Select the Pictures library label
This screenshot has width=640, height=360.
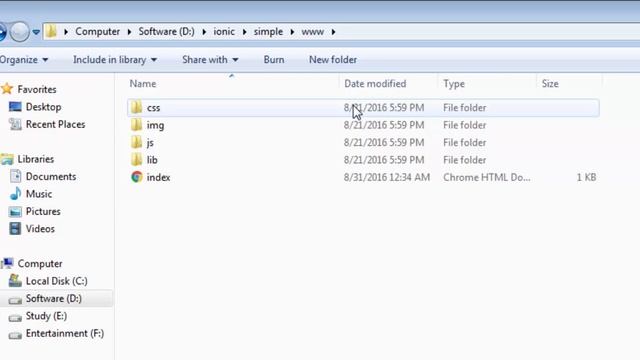43,211
